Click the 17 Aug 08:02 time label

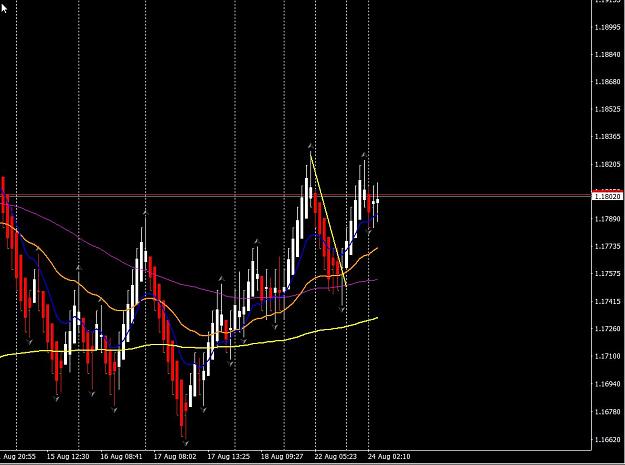(x=175, y=457)
